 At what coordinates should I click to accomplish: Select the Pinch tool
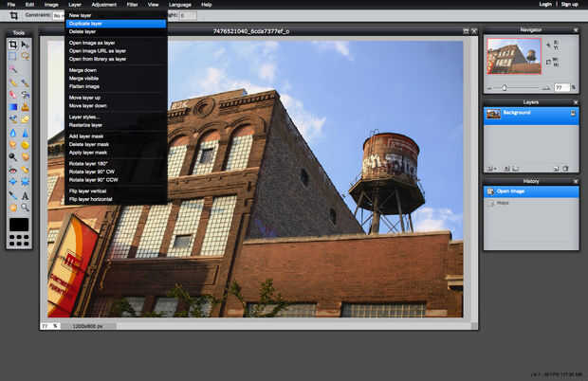(x=25, y=182)
